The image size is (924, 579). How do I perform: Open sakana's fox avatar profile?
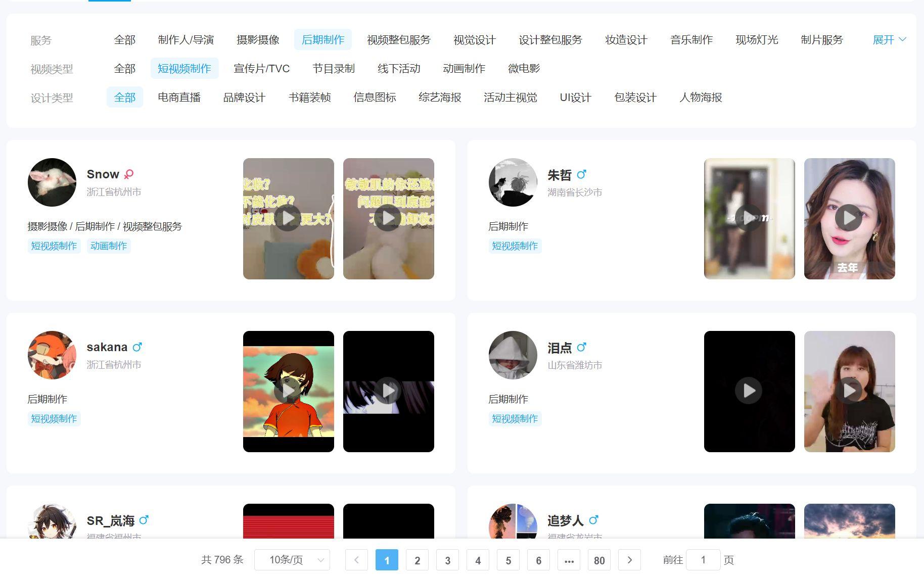(52, 355)
